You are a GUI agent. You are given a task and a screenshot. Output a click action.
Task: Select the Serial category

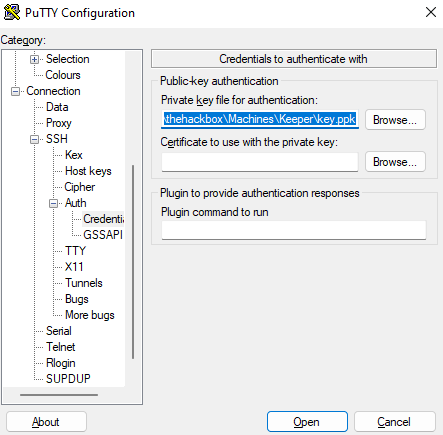pos(59,331)
